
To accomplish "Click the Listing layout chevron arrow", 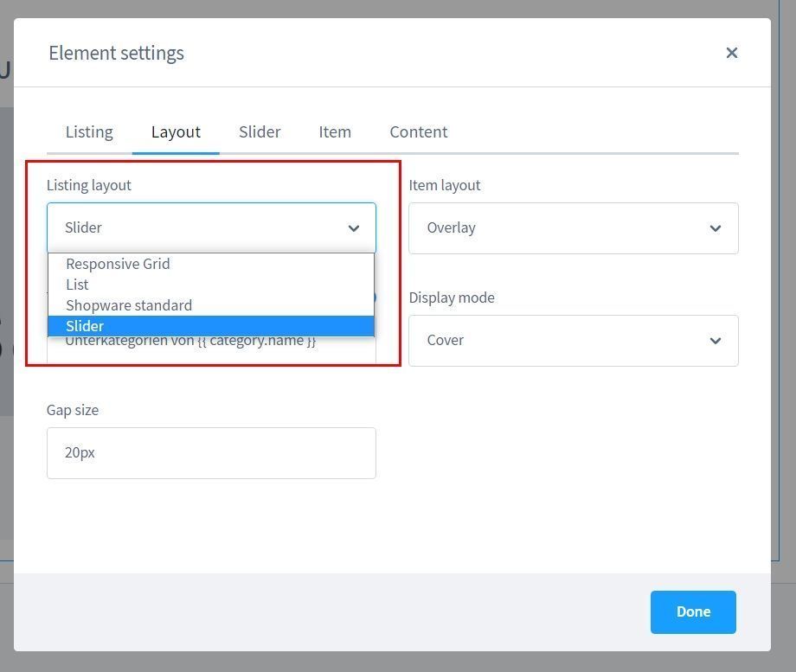I will [x=353, y=228].
